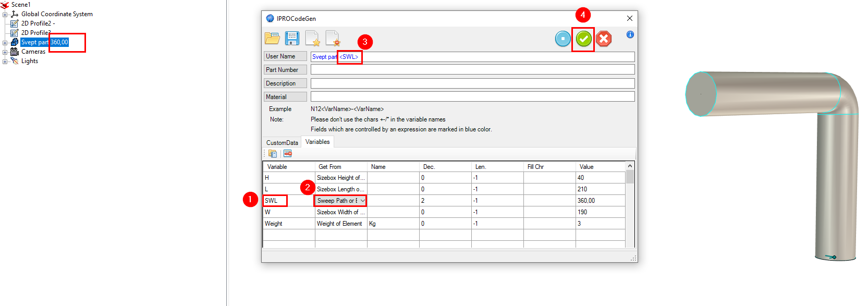Click the 2D Profile2 sketch icon
Image resolution: width=868 pixels, height=306 pixels.
click(x=15, y=23)
